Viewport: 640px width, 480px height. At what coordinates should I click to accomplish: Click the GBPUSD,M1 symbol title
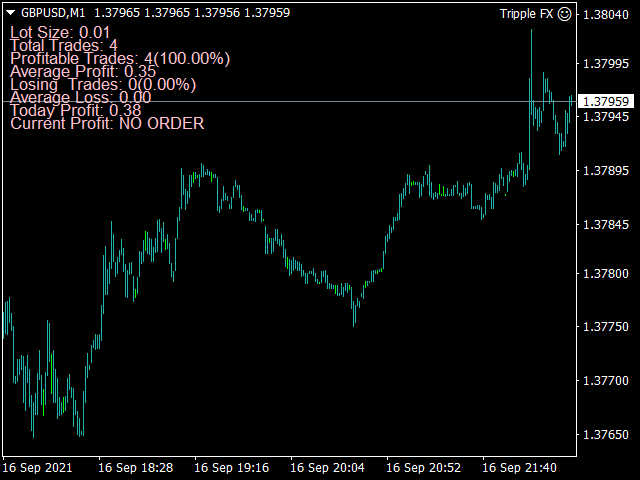53,13
